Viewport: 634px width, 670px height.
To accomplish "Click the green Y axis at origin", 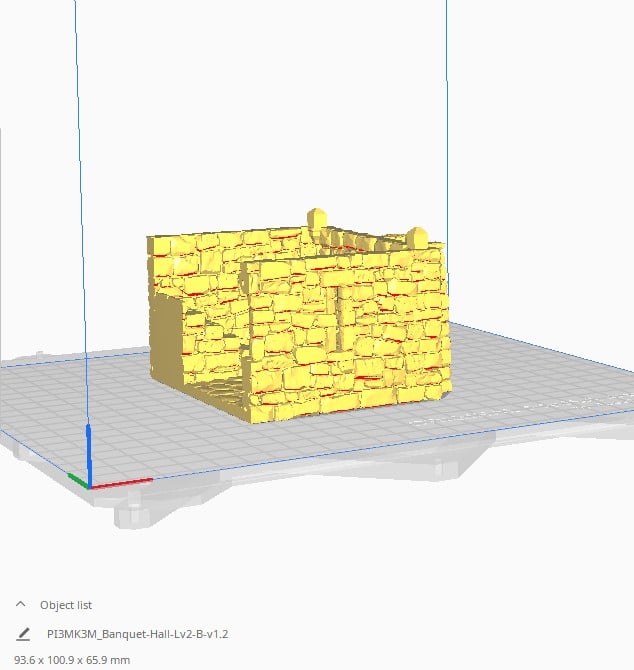I will (x=77, y=479).
